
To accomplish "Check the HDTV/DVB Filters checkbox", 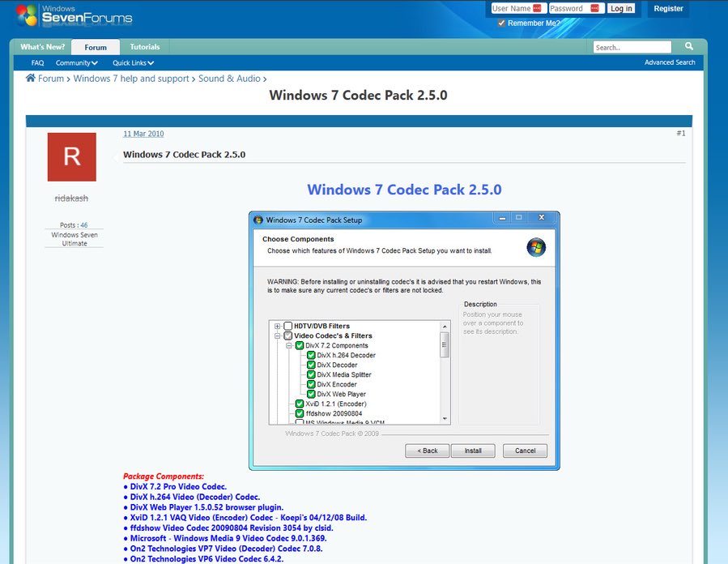I will (287, 326).
